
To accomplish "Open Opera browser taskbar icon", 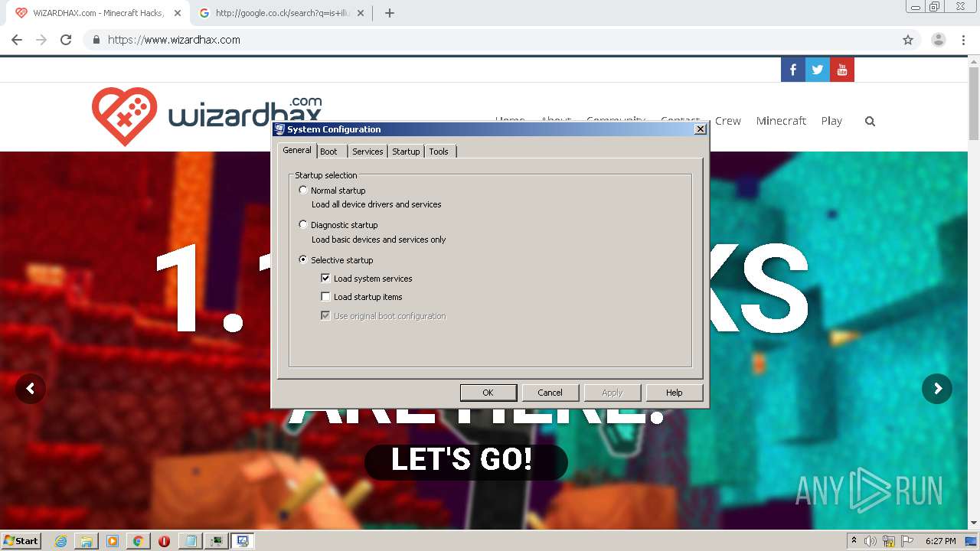I will click(x=164, y=541).
